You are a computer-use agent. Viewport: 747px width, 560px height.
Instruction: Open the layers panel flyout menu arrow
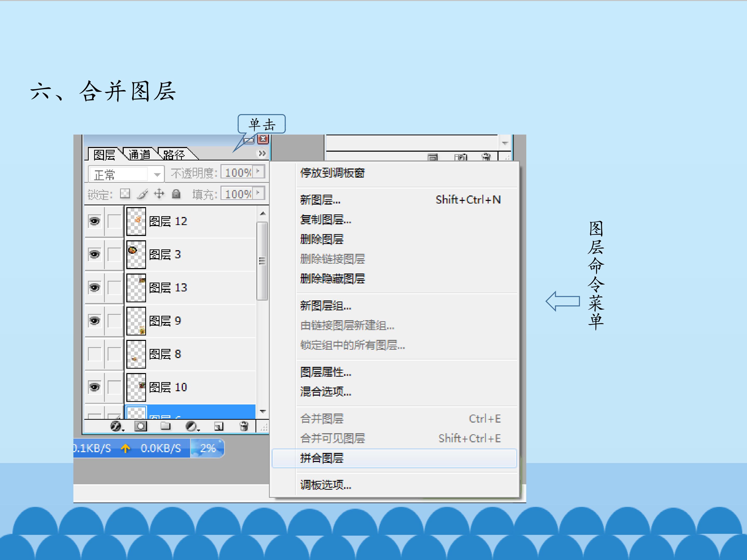[262, 153]
